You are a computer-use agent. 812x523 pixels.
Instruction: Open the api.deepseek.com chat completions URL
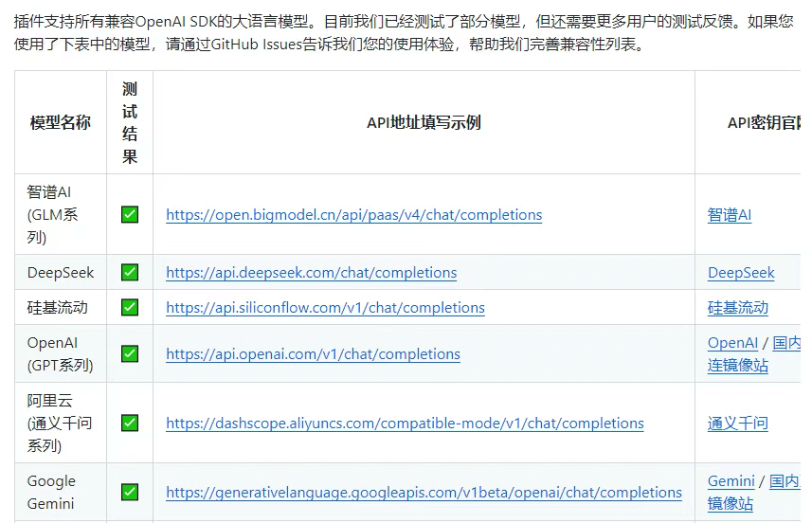pos(311,272)
